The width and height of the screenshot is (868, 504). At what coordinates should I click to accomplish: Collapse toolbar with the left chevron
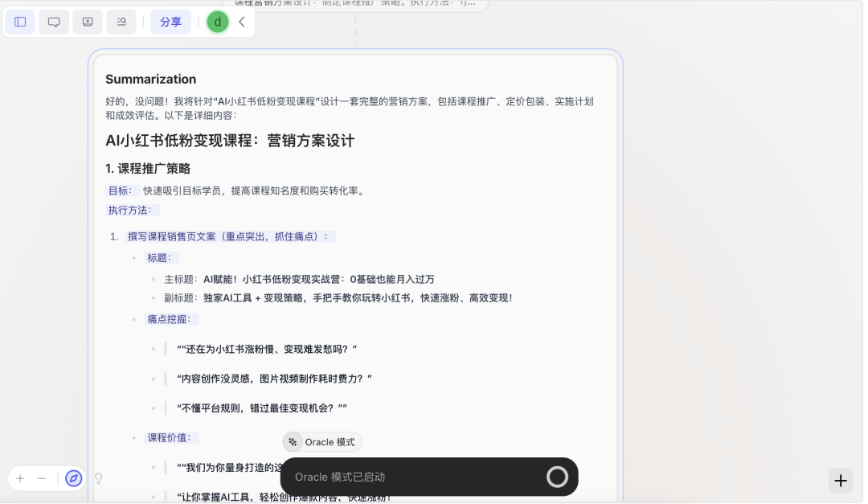coord(242,23)
